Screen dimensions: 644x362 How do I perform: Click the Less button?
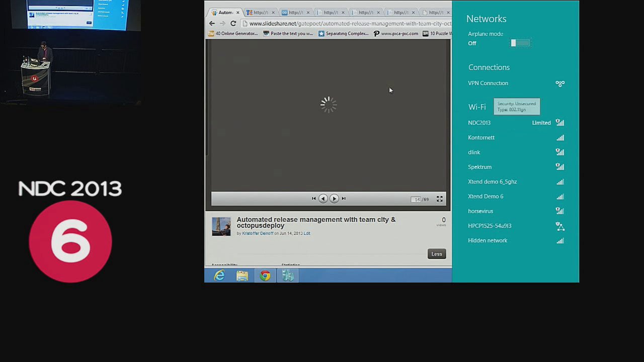437,254
